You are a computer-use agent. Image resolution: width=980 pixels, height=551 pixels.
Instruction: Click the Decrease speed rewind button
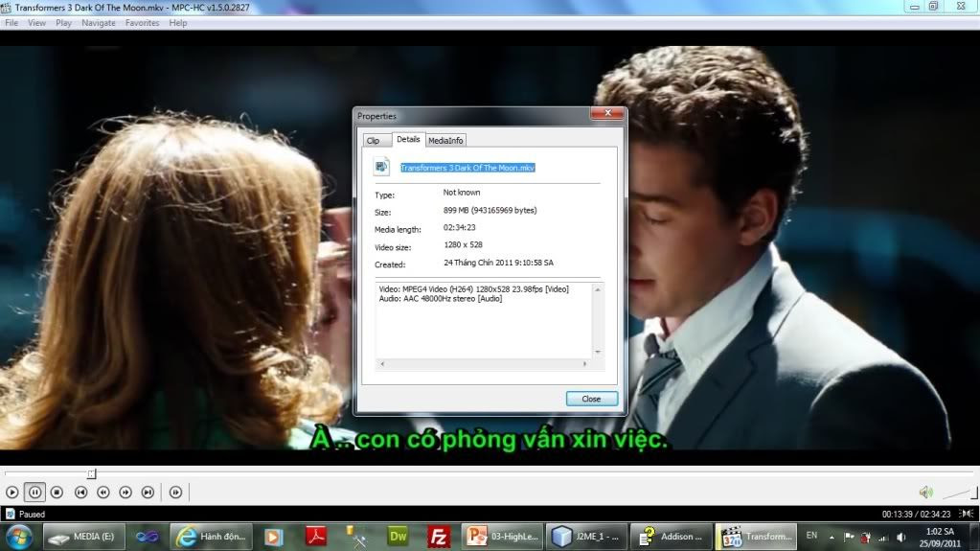click(103, 493)
